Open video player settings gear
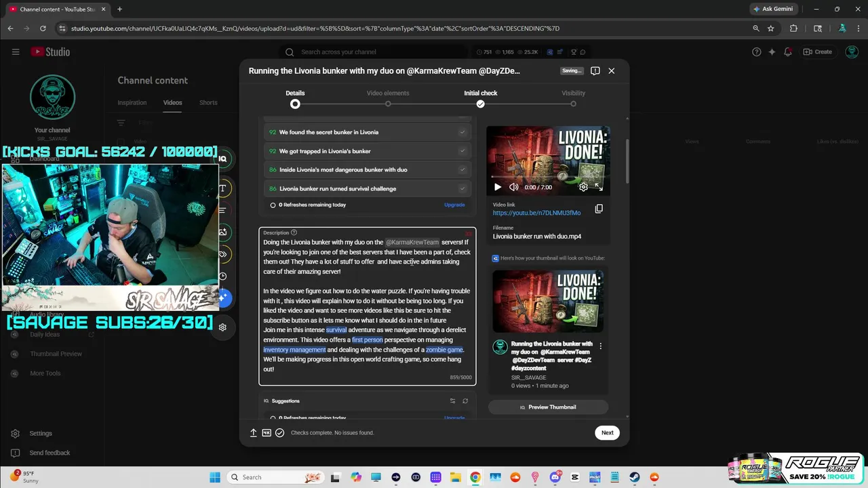The width and height of the screenshot is (868, 488). point(583,187)
